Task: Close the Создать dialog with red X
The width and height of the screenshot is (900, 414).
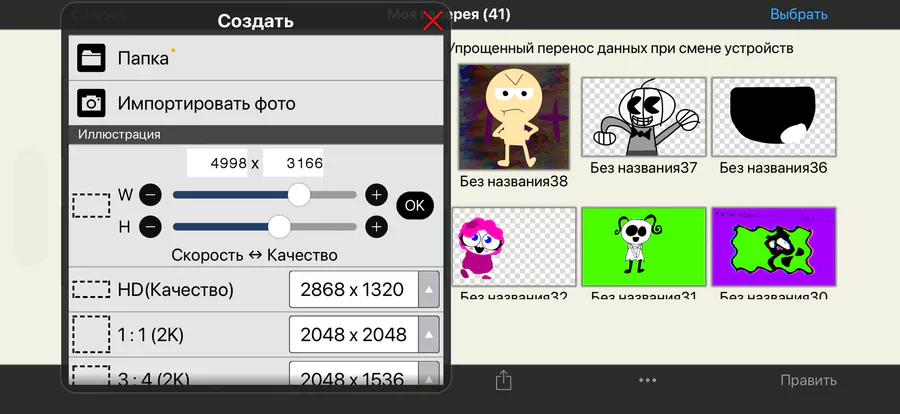Action: [432, 21]
